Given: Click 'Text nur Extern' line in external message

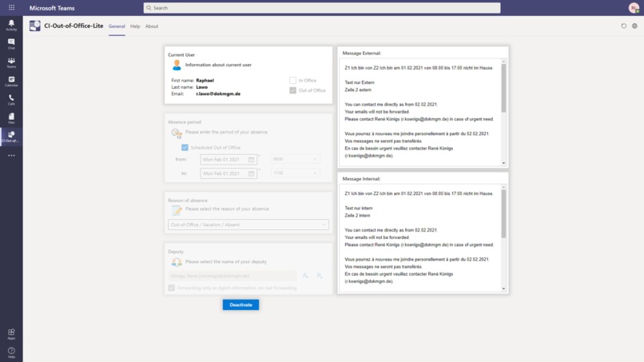Looking at the screenshot, I should coord(360,82).
